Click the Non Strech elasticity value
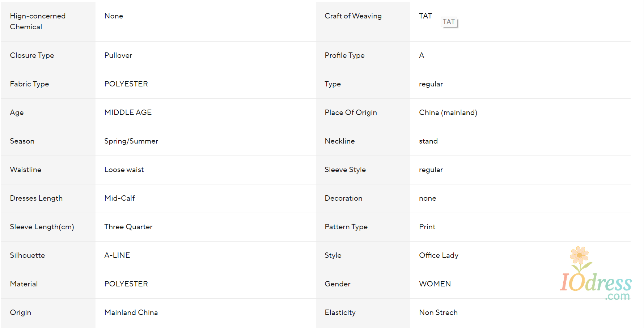The image size is (644, 328). (438, 312)
